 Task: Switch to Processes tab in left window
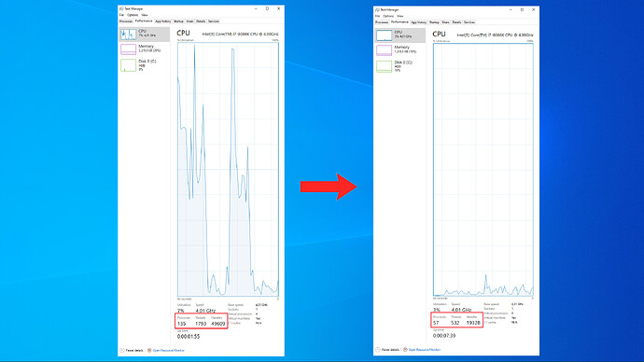tap(126, 21)
